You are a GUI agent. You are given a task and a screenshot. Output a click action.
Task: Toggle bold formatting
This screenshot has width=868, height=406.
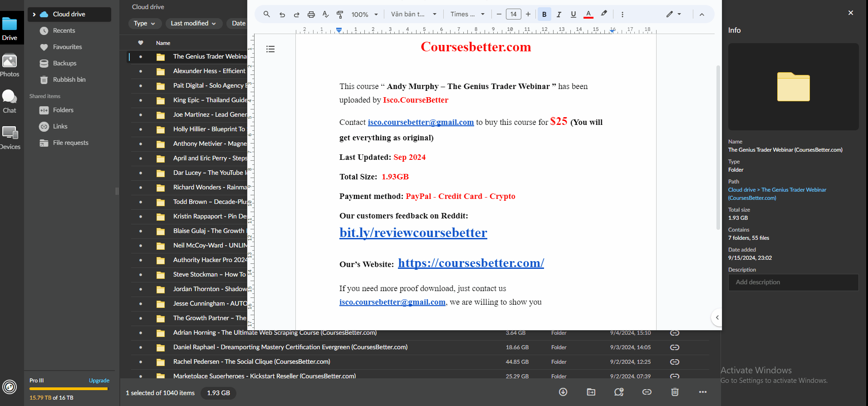coord(544,15)
